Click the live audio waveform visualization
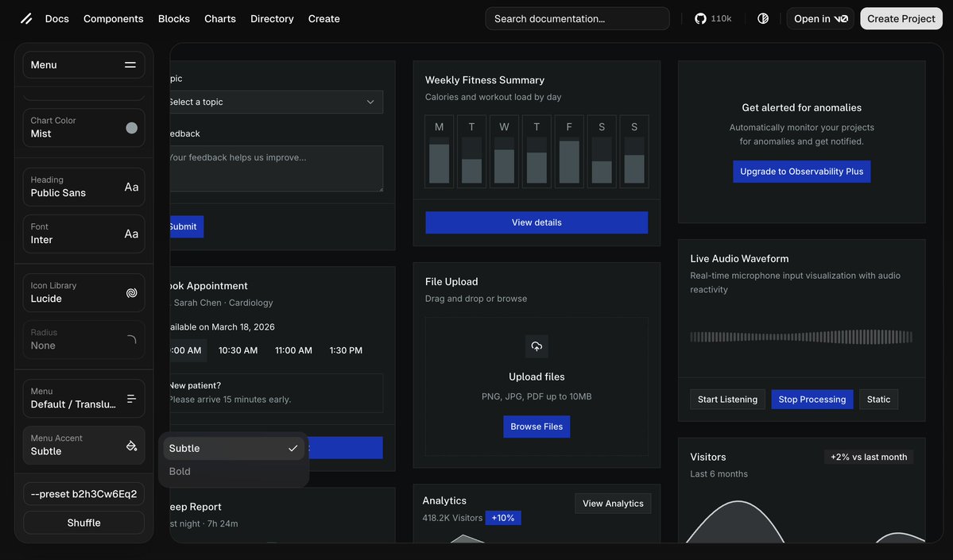953x560 pixels. click(801, 337)
